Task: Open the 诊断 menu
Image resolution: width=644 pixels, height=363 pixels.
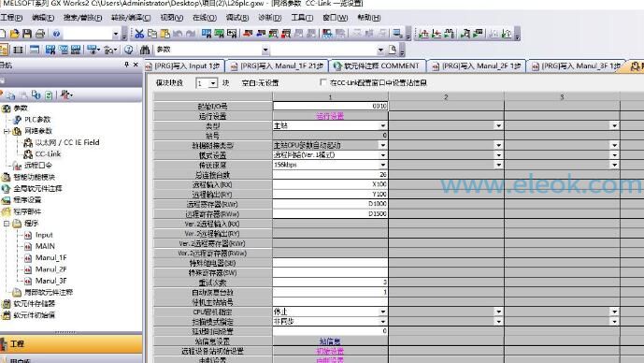Action: click(x=269, y=18)
